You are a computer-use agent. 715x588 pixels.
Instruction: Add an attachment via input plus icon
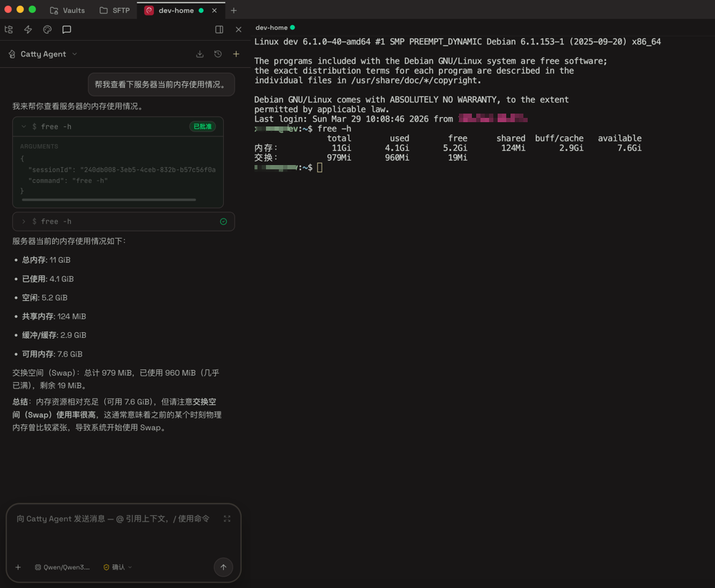(18, 567)
